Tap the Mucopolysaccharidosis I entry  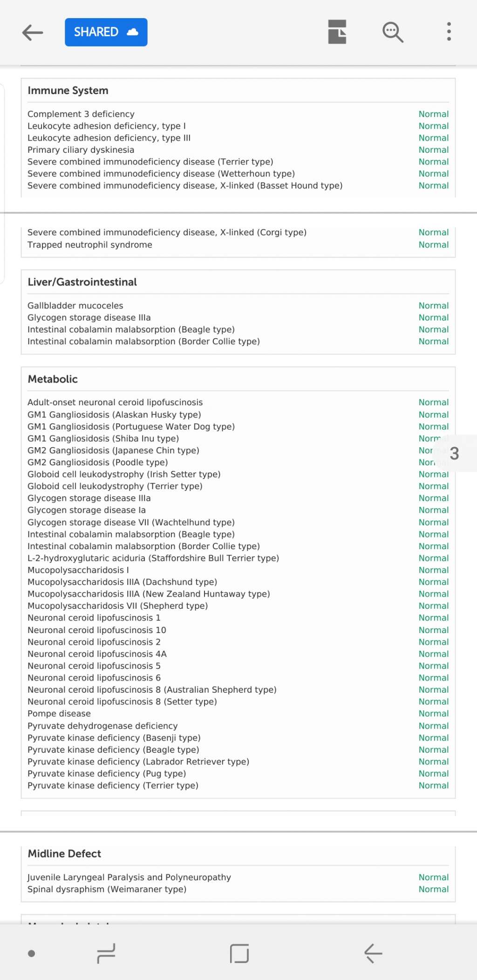(78, 570)
